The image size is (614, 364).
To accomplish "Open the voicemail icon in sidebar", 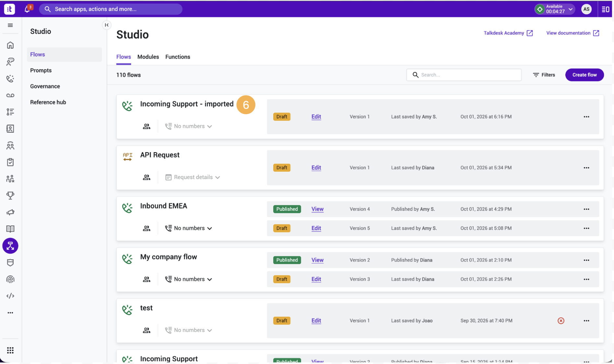I will [10, 95].
